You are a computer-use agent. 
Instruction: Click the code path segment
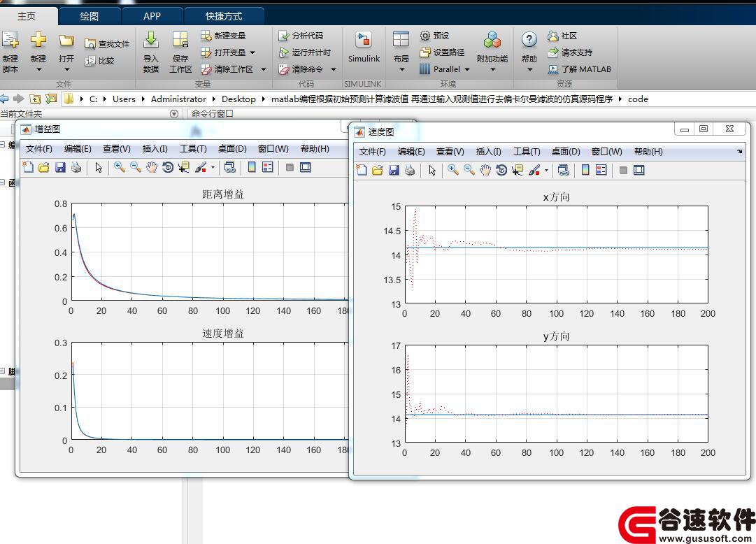pos(638,99)
